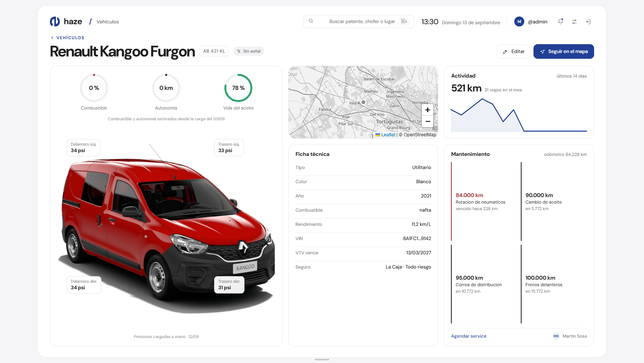Click the logout icon
Screen dimensions: 644x363
click(588, 22)
